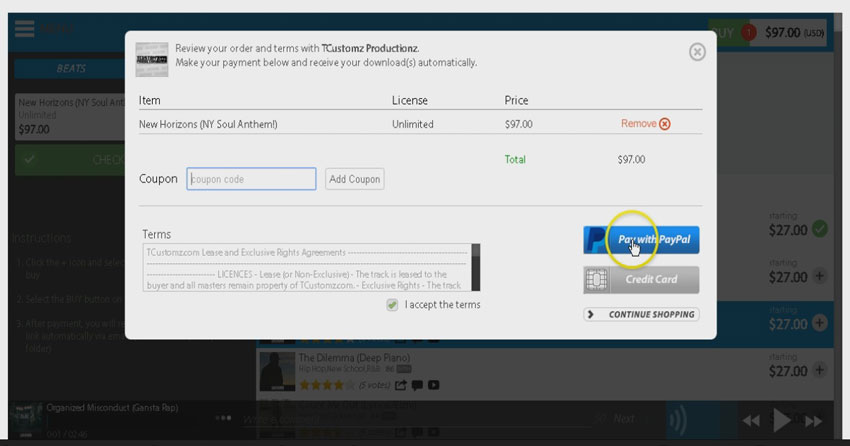The height and width of the screenshot is (446, 850).
Task: Open The Dilemma (Deep Piano) cover thumbnail
Action: coord(277,371)
